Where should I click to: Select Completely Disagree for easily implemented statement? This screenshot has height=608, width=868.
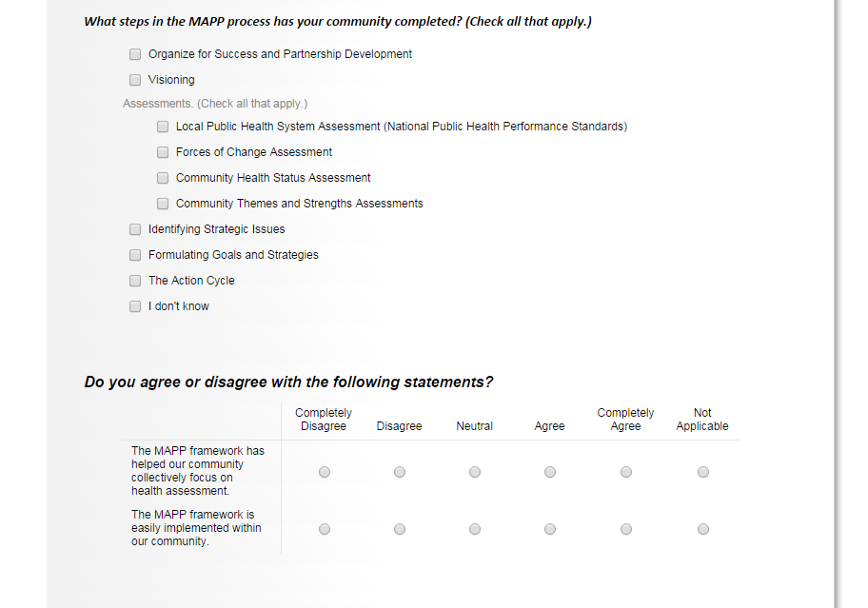pos(325,529)
